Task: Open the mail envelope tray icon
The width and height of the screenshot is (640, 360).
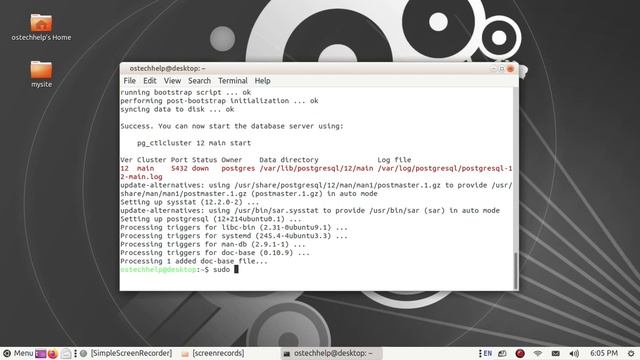Action: coord(556,353)
